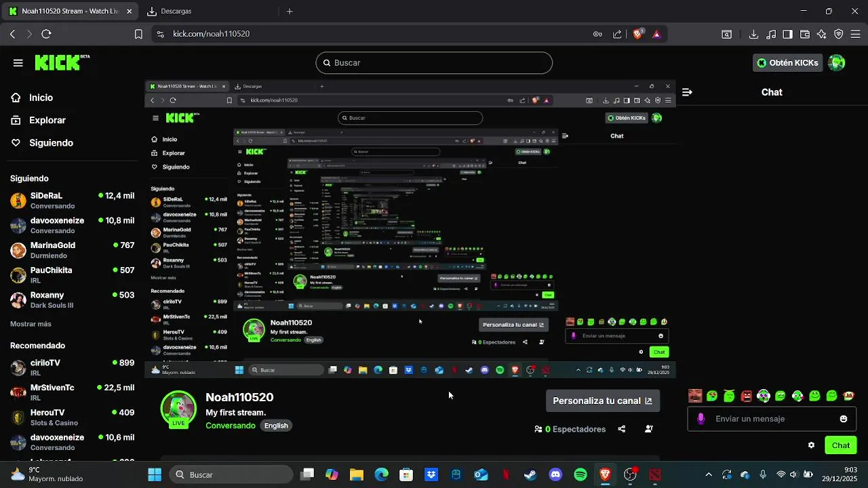The width and height of the screenshot is (868, 488).
Task: Reload the page
Action: click(x=46, y=34)
